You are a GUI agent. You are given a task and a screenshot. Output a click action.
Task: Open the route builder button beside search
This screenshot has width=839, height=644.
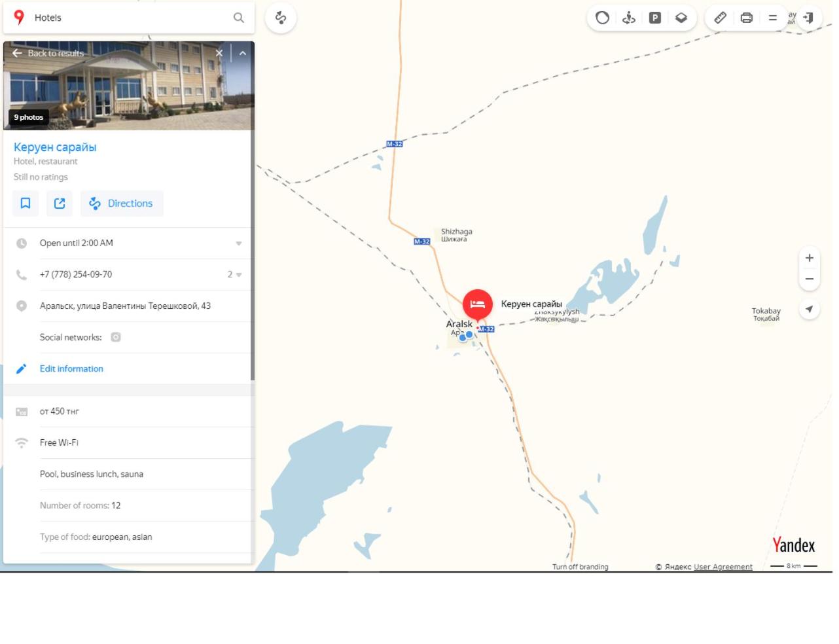point(281,18)
